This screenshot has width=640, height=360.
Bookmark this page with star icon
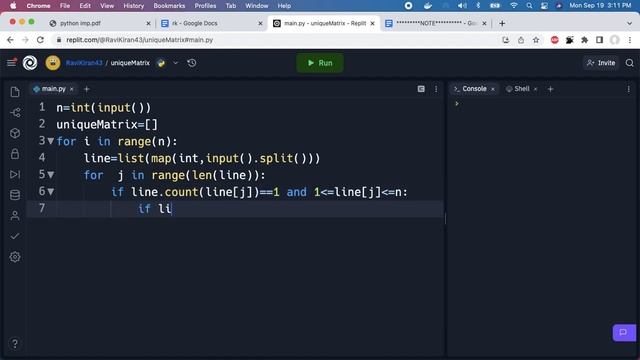tap(536, 40)
